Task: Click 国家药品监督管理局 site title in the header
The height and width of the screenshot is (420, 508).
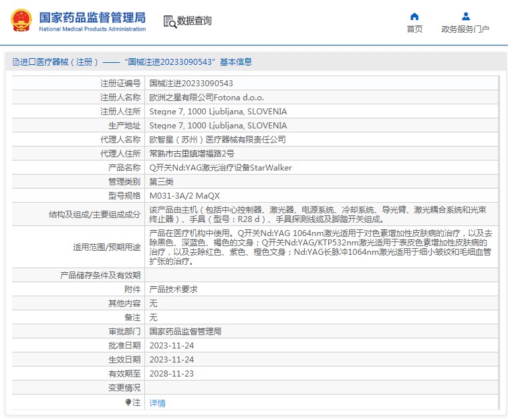Action: 92,17
